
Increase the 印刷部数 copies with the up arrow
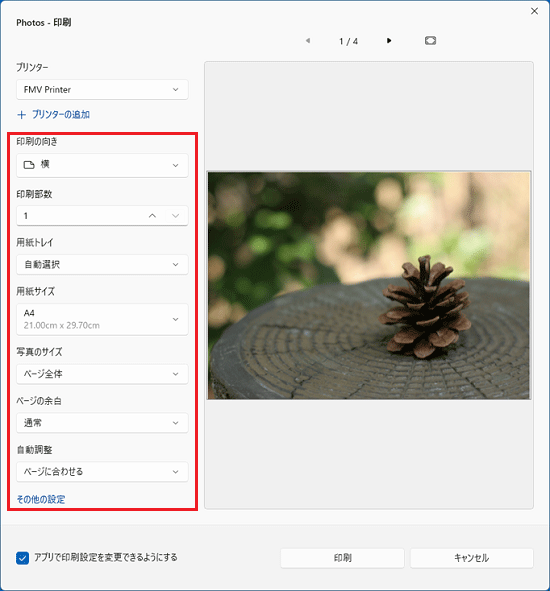coord(152,216)
